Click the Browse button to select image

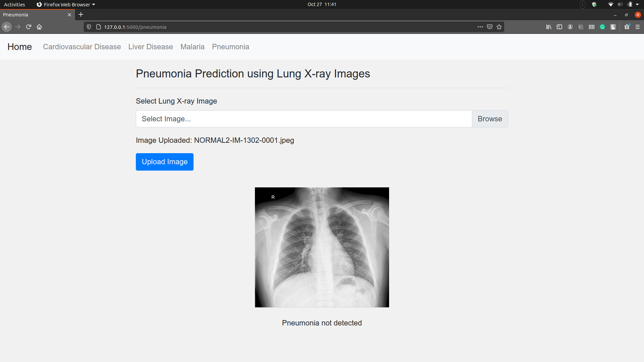click(490, 118)
